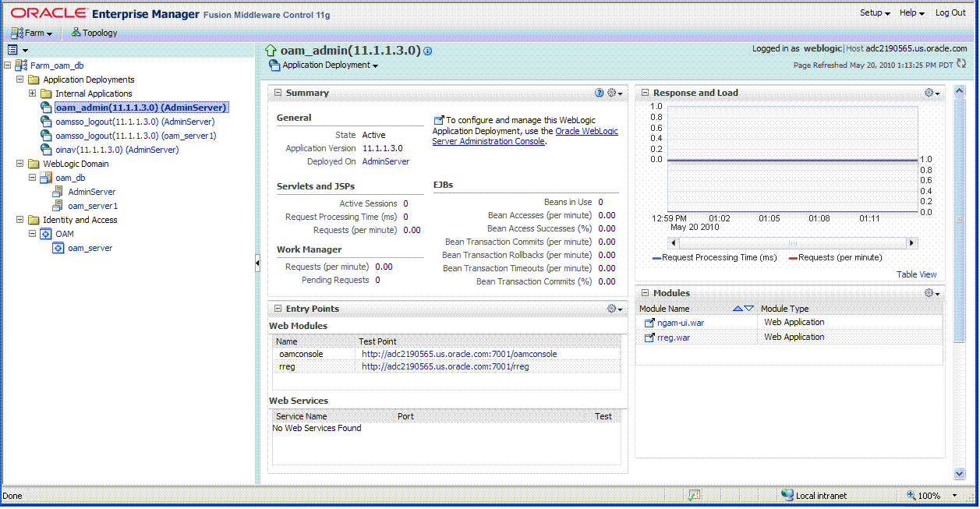Expand the Internal Applications node
Image resolution: width=980 pixels, height=509 pixels.
(32, 94)
